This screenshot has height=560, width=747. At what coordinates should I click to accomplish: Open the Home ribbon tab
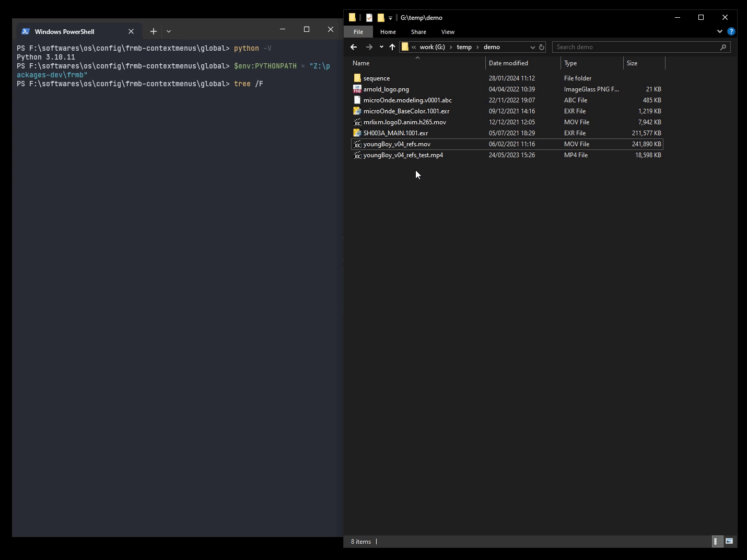click(x=388, y=32)
